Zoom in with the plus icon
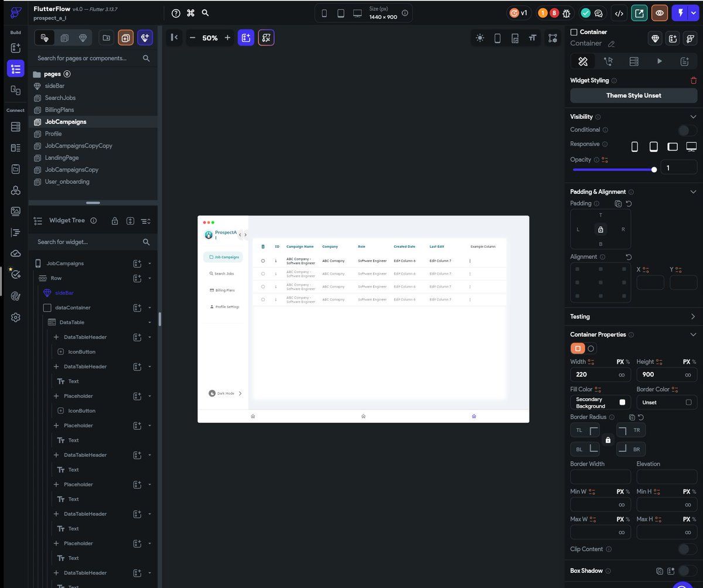 (x=228, y=37)
